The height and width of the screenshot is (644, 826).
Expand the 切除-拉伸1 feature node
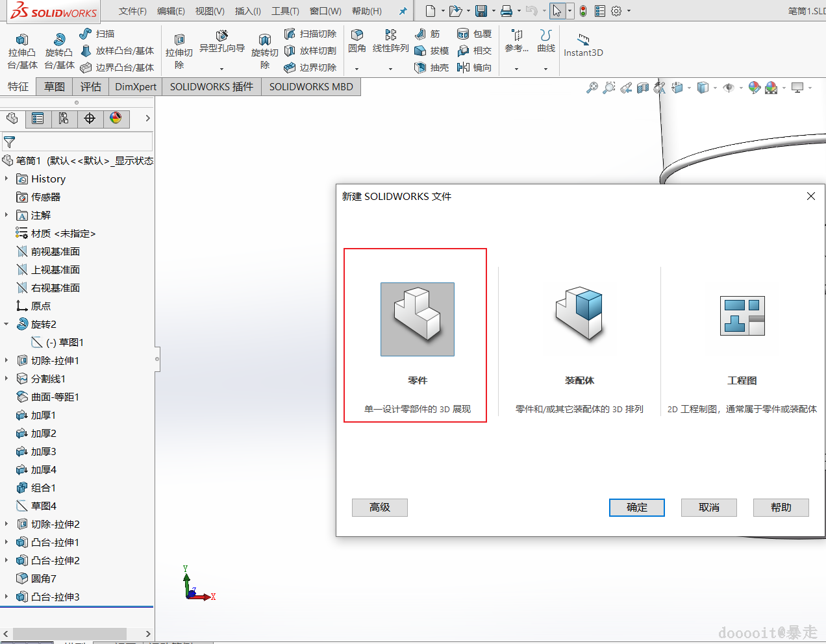[x=6, y=360]
